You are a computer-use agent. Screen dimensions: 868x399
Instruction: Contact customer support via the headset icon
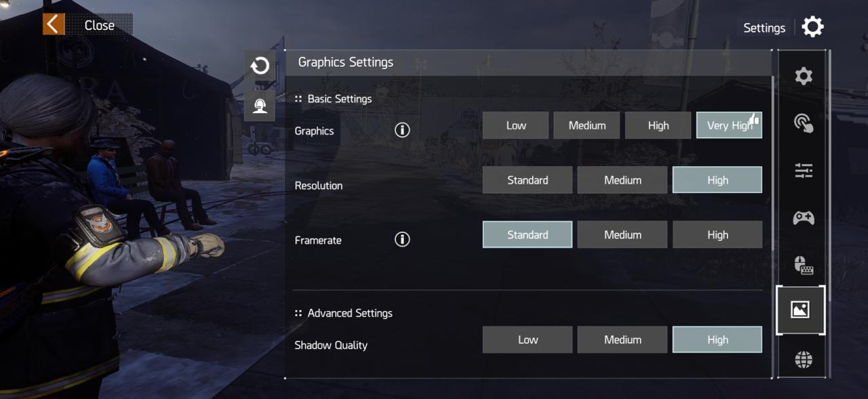(260, 105)
